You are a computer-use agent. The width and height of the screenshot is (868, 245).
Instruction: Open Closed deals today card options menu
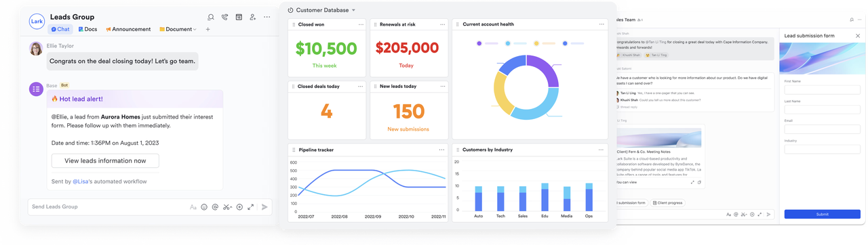pyautogui.click(x=361, y=87)
